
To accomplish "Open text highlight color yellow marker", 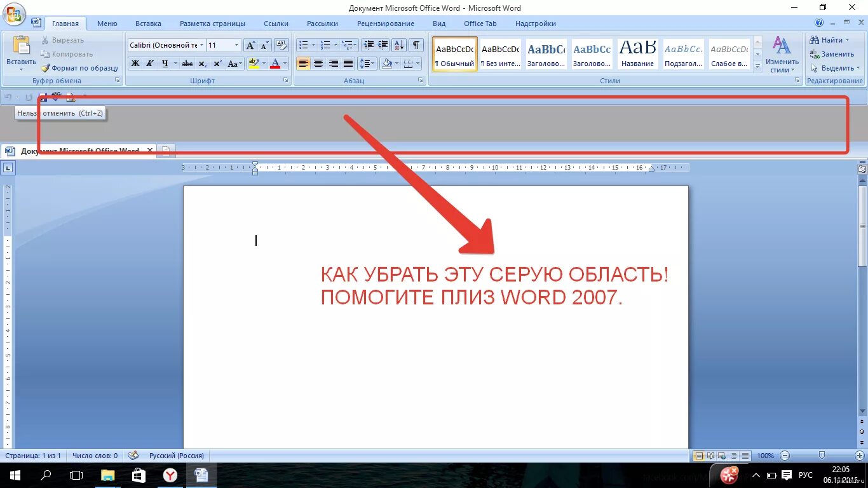I will [x=254, y=64].
